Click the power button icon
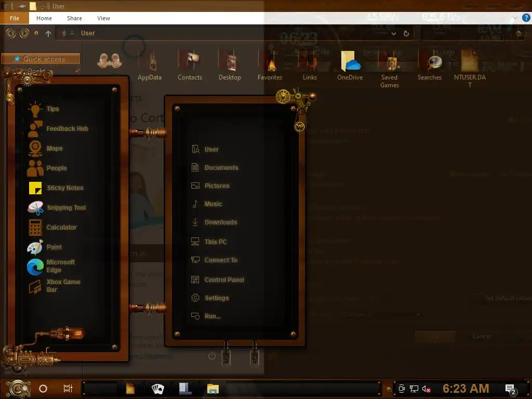Image resolution: width=532 pixels, height=399 pixels. coord(212,356)
